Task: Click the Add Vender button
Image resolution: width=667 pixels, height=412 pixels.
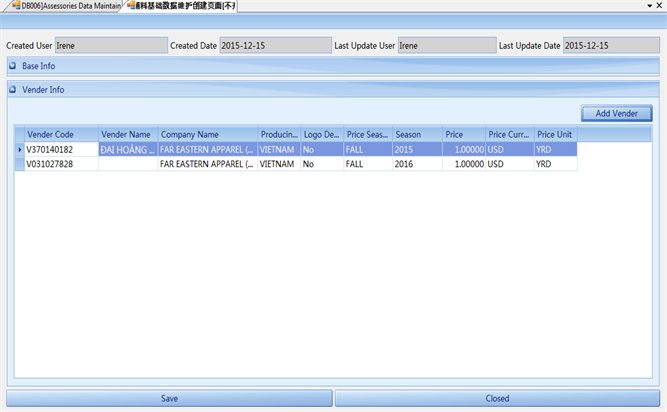Action: (x=616, y=114)
